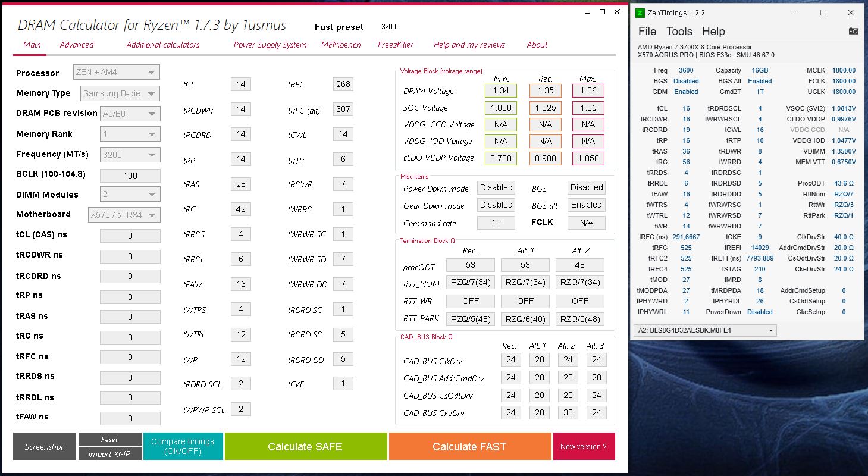Image resolution: width=868 pixels, height=476 pixels.
Task: Open the Tools menu in ZenTimings
Action: coord(679,32)
